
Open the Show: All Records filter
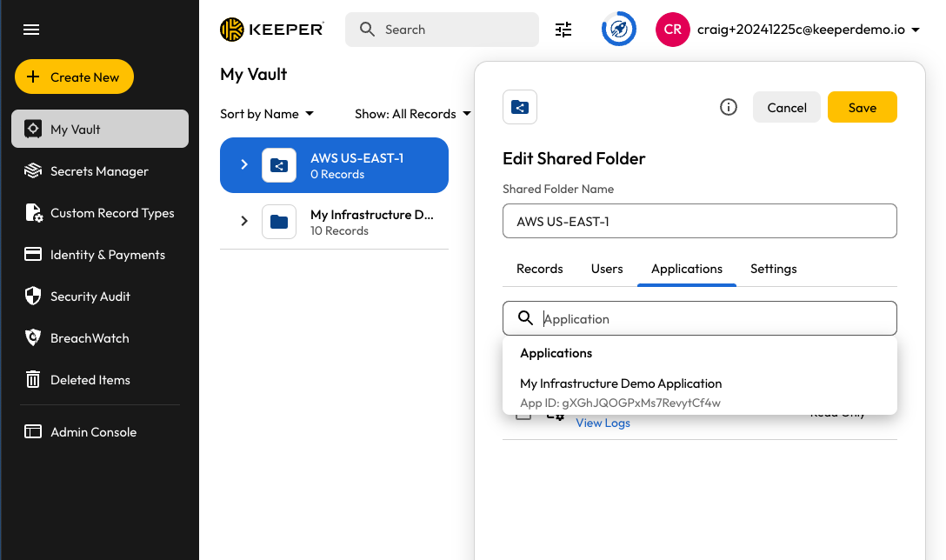pyautogui.click(x=412, y=114)
